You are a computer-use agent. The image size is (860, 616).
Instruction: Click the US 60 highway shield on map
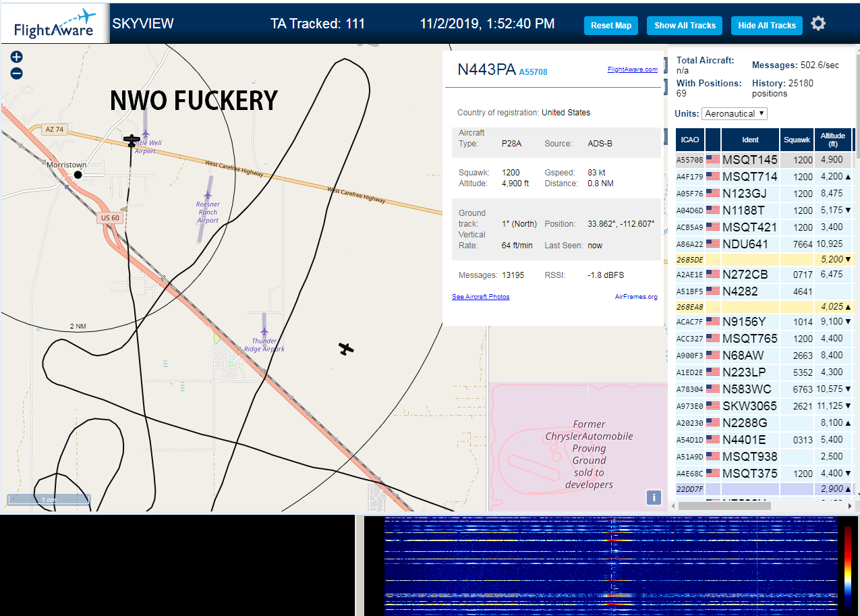(x=110, y=218)
